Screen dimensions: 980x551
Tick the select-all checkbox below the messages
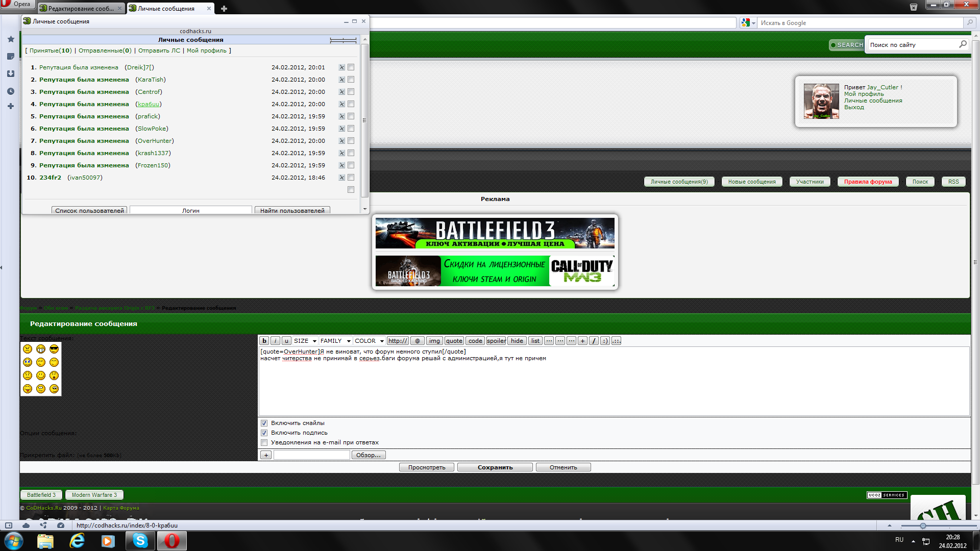point(351,190)
